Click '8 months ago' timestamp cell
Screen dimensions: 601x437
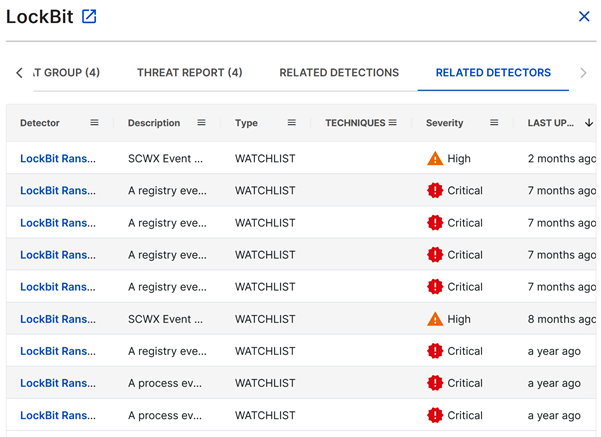coord(562,319)
